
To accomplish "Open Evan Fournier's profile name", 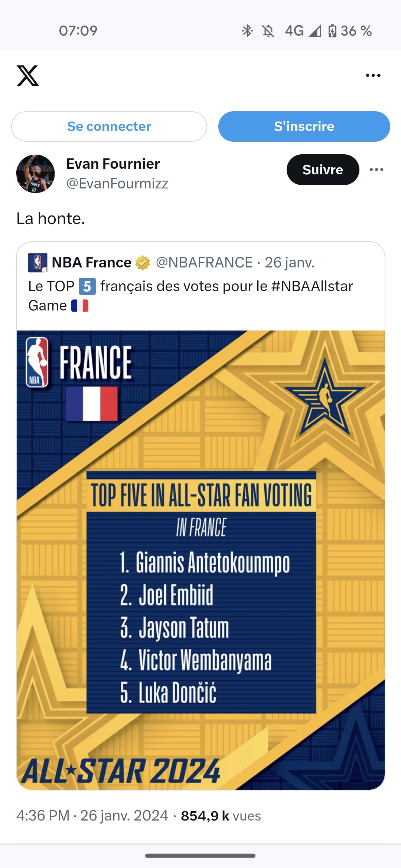I will 113,164.
